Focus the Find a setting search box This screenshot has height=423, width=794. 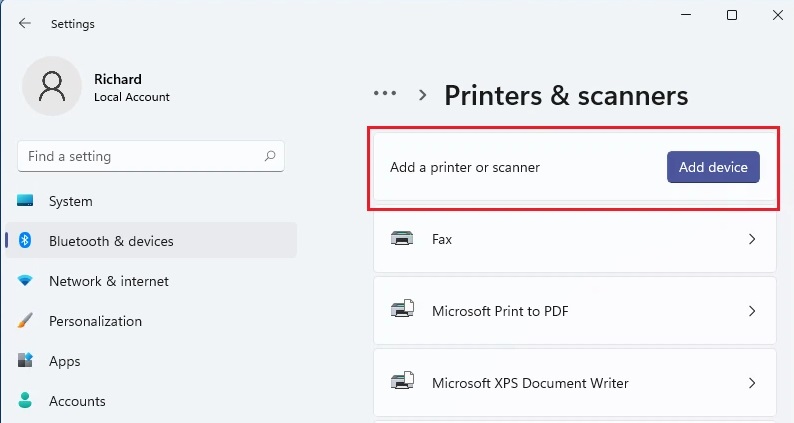pos(140,156)
